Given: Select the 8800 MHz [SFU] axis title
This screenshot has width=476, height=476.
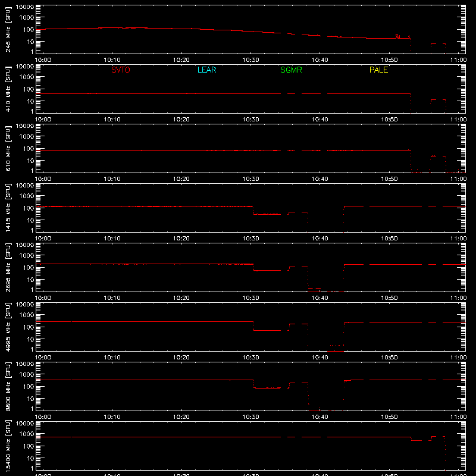Looking at the screenshot, I should (8, 386).
